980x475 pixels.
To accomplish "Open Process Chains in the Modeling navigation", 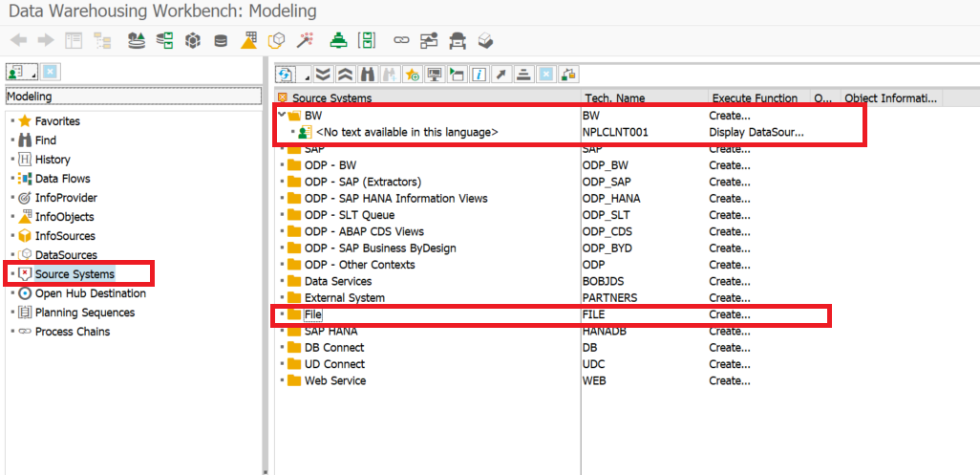I will point(73,332).
